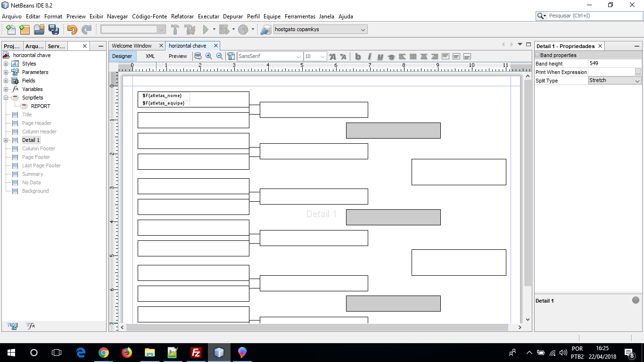Screen dimensions: 644x362
Task: Click the Save All icon
Action: [x=54, y=29]
